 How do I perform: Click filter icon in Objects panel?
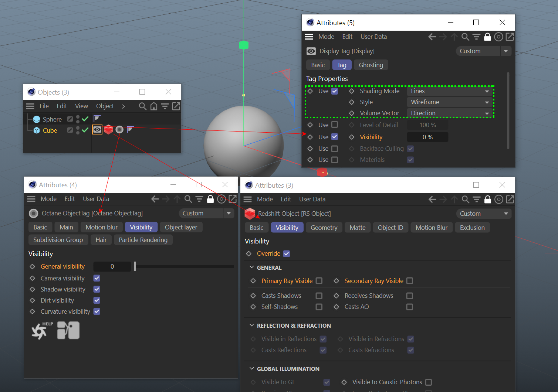pos(165,106)
